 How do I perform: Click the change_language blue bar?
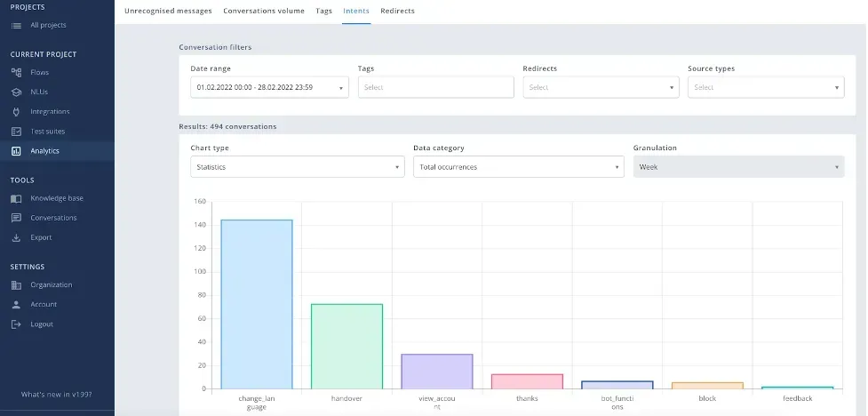tap(257, 304)
